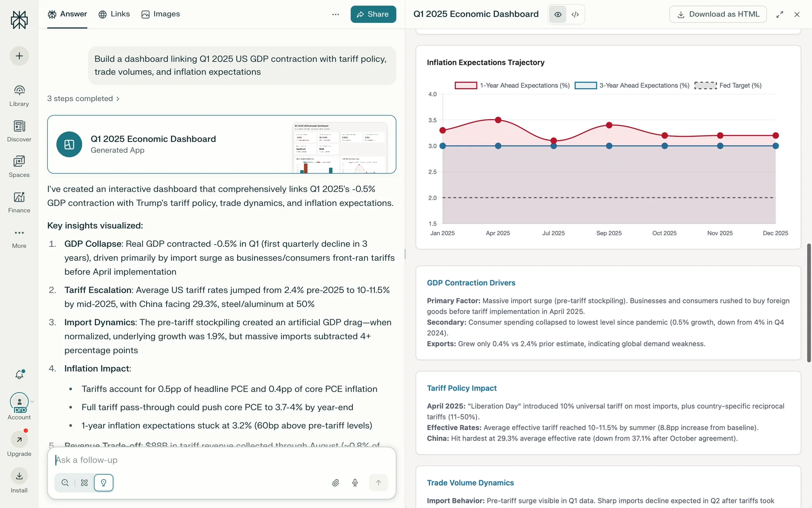The width and height of the screenshot is (812, 508).
Task: Click the Install download icon
Action: point(19,476)
